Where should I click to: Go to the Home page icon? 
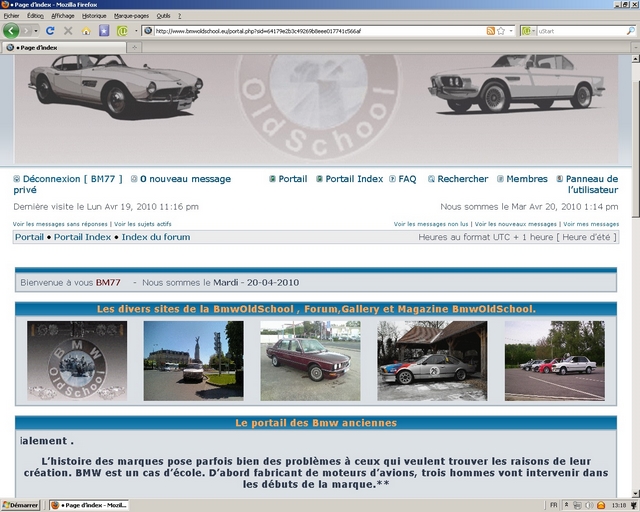[x=86, y=31]
